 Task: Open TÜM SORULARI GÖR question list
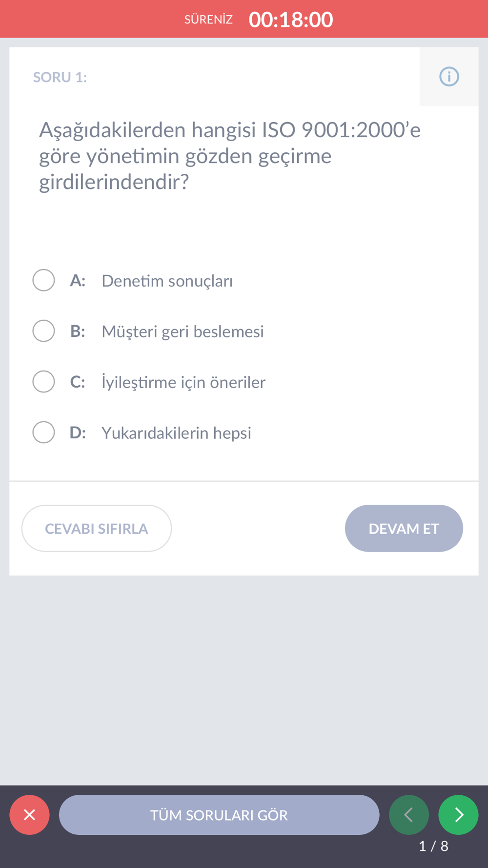click(219, 815)
